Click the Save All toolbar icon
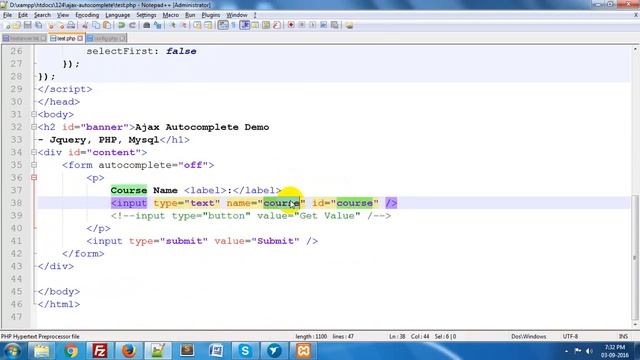640x360 pixels. 38,25
